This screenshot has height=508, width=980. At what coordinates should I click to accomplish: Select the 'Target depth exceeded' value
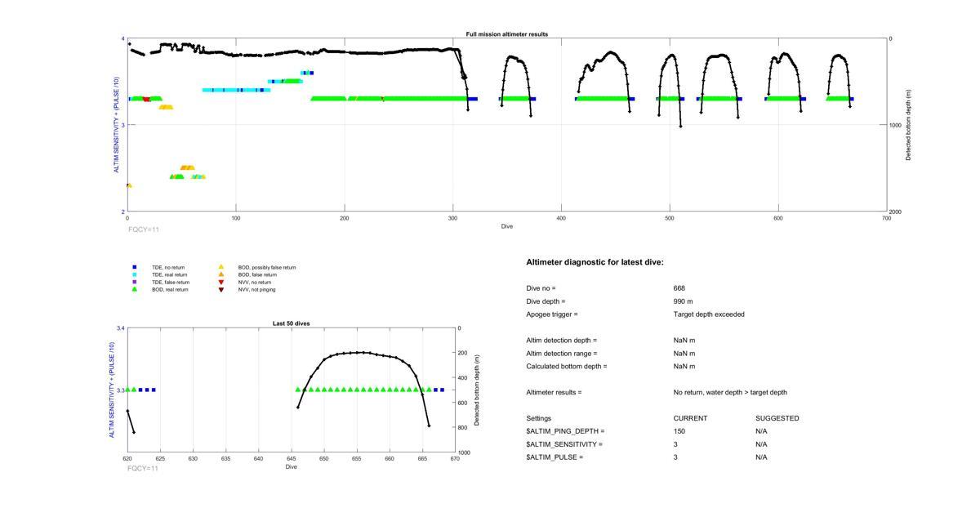pos(709,314)
